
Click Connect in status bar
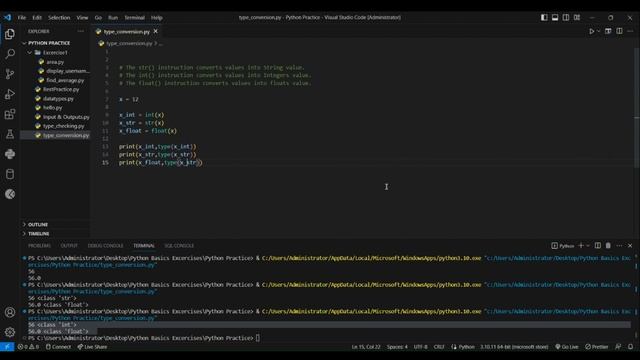coord(58,347)
